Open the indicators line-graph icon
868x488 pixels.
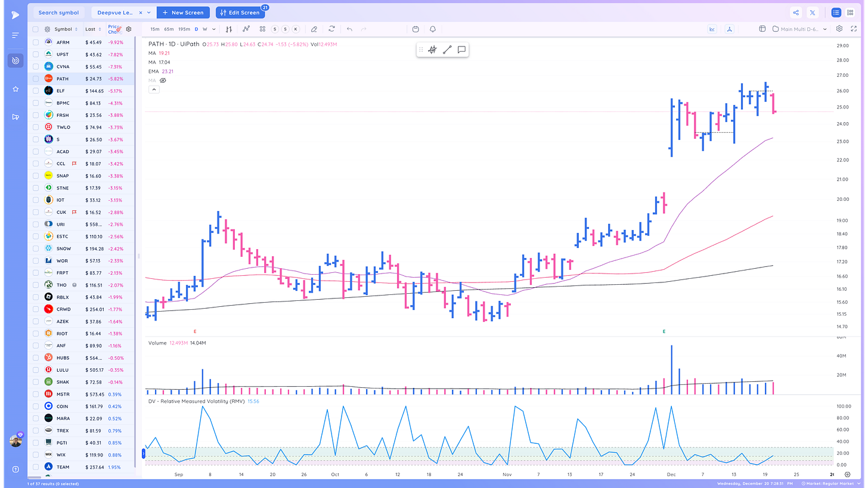point(246,29)
